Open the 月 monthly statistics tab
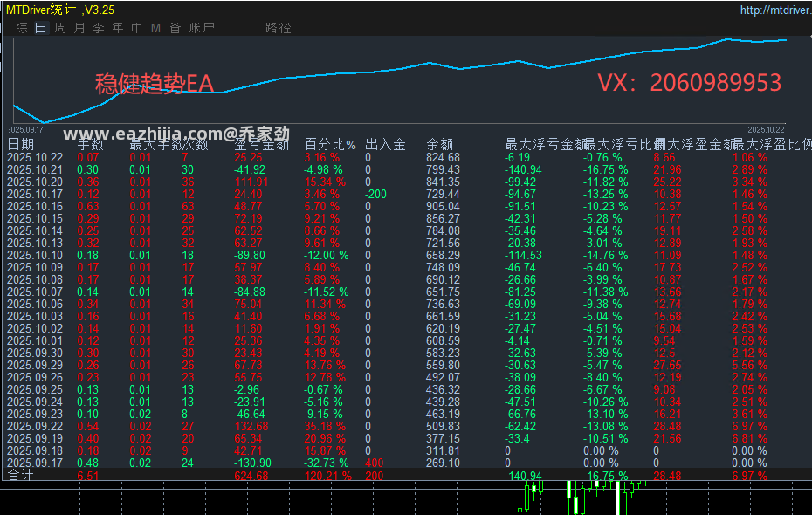The image size is (812, 515). tap(79, 28)
